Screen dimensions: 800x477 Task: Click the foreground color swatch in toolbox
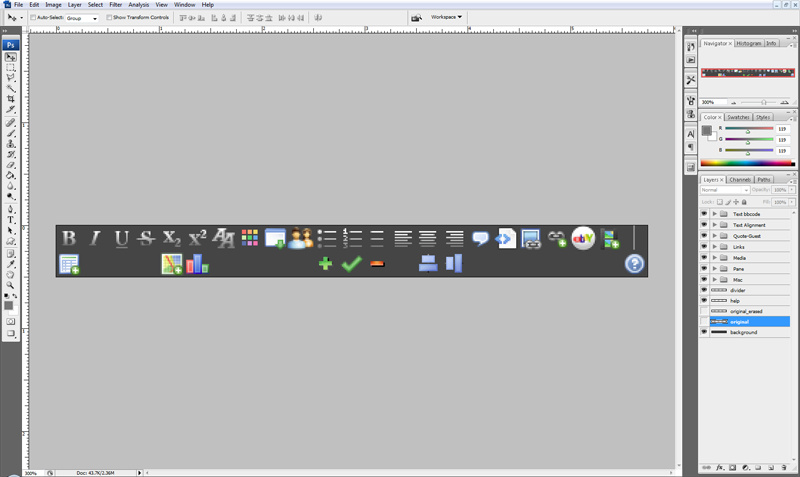[x=8, y=306]
